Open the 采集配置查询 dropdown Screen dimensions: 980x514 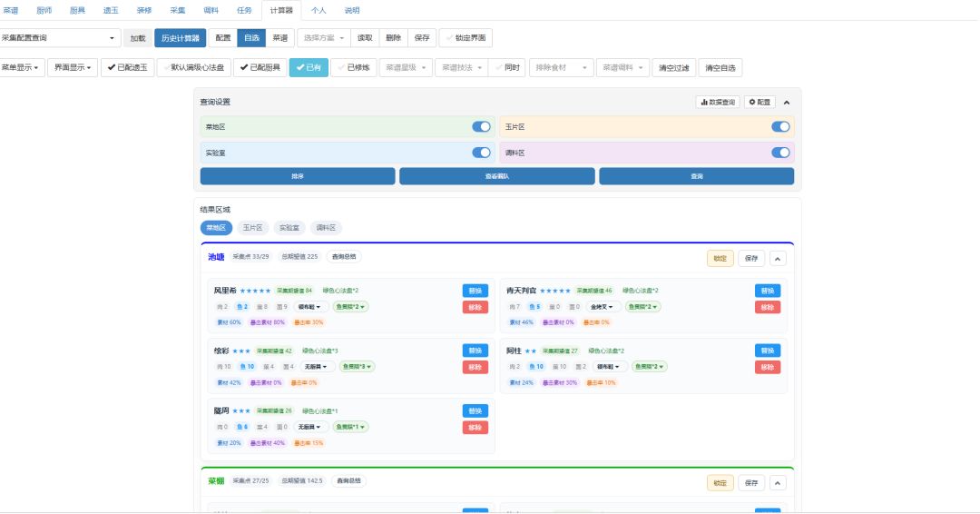(59, 37)
